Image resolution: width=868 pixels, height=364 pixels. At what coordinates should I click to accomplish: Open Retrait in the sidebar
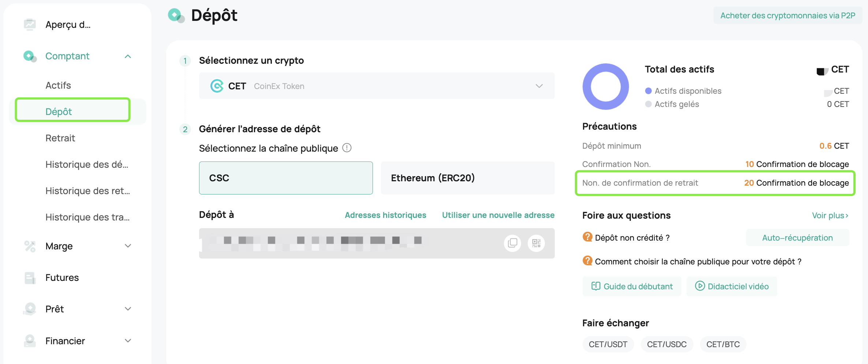(x=60, y=138)
